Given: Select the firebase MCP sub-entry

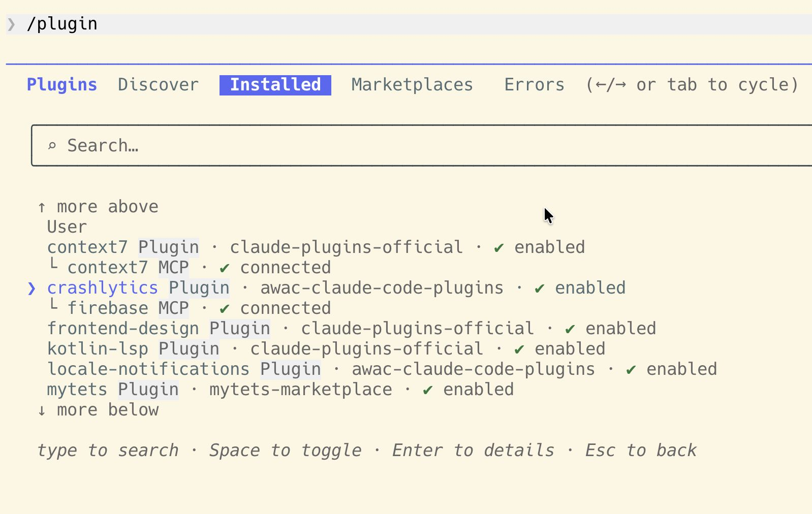Looking at the screenshot, I should click(189, 308).
